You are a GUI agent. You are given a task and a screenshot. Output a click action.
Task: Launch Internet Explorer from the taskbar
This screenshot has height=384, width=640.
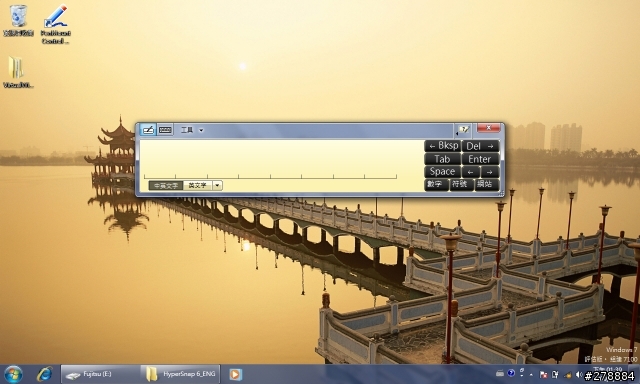44,374
